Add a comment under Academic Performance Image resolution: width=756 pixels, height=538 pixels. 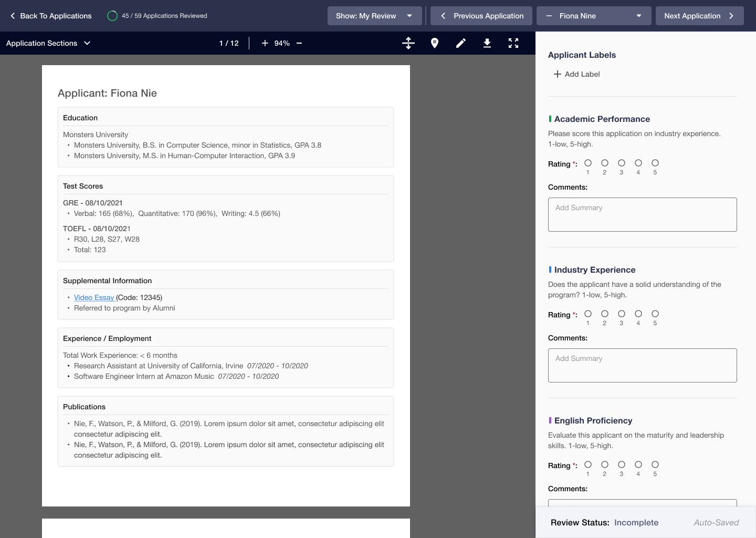click(x=642, y=214)
